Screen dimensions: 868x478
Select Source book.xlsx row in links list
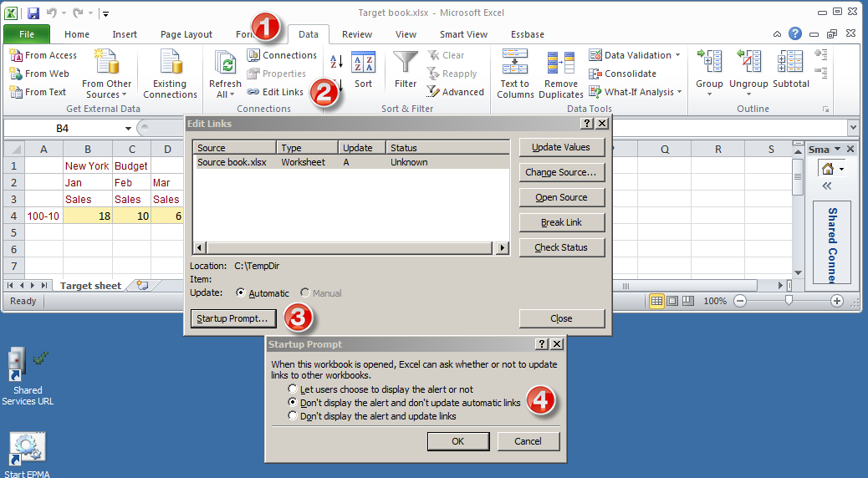(x=351, y=162)
